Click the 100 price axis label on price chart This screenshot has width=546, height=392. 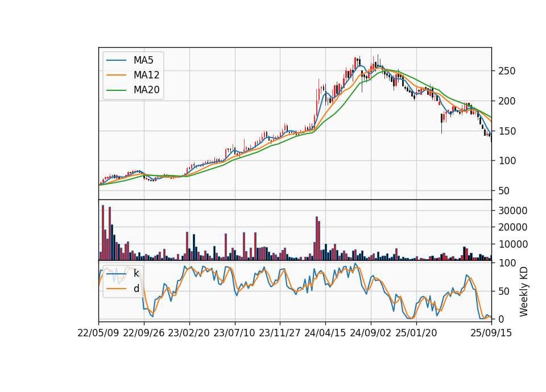(x=507, y=161)
